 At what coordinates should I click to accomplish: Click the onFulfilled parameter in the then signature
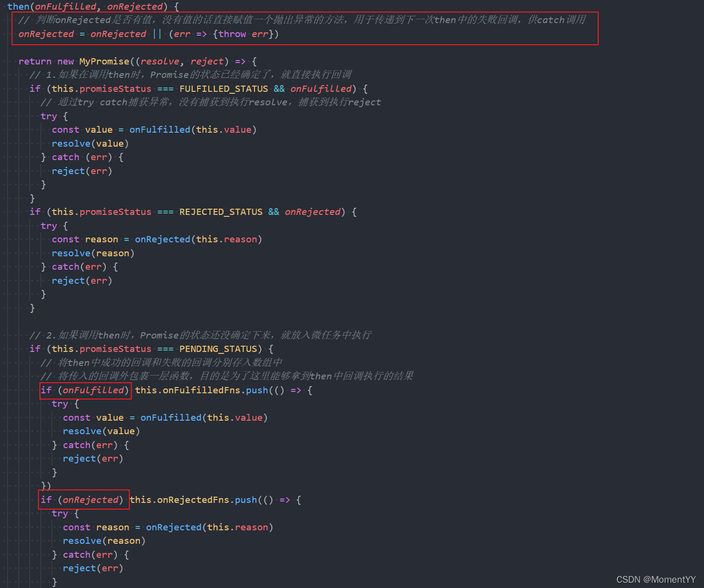click(x=66, y=6)
